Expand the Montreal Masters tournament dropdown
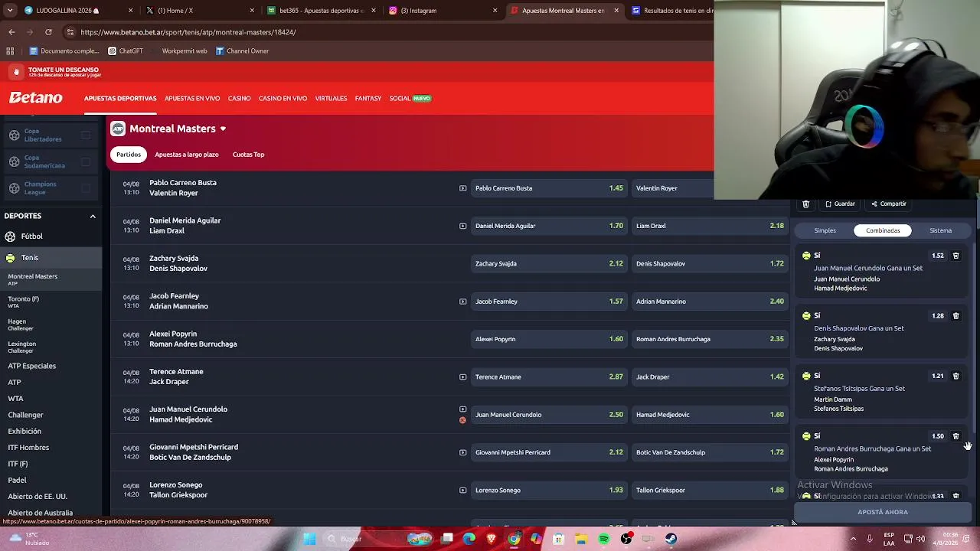The width and height of the screenshot is (980, 551). click(x=223, y=129)
